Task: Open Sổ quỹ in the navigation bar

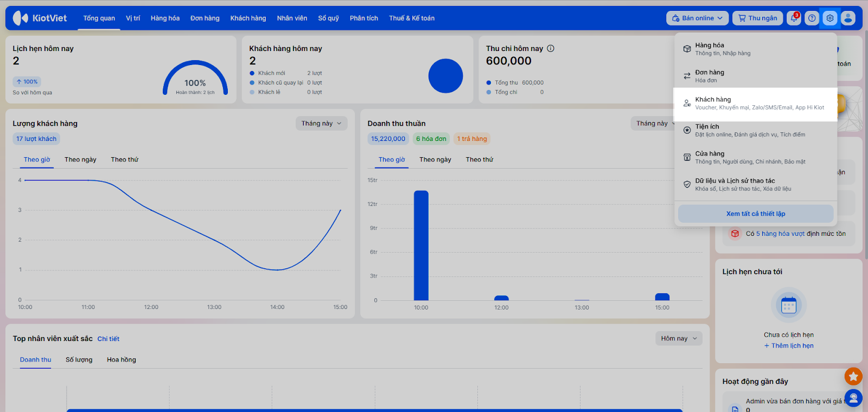Action: point(328,18)
